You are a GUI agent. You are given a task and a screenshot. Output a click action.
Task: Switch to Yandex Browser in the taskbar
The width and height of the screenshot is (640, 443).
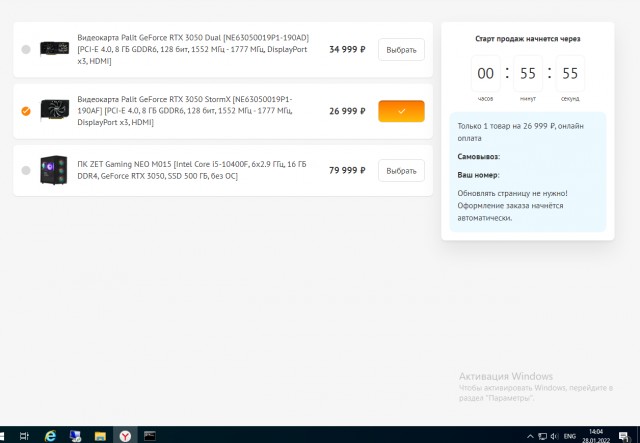125,436
